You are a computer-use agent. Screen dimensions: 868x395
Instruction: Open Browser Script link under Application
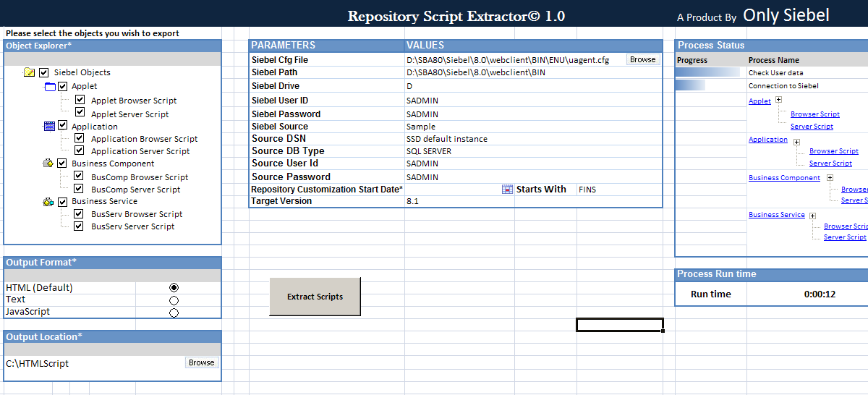click(x=834, y=151)
